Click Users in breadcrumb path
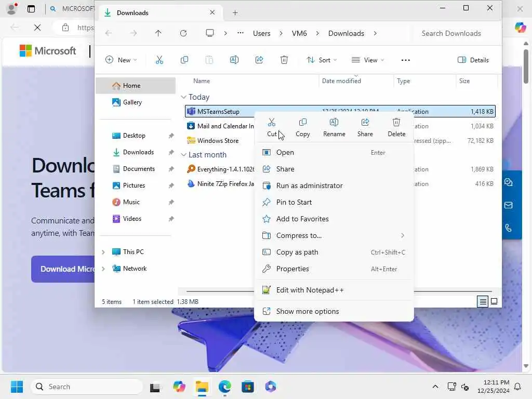This screenshot has width=532, height=399. 262,33
